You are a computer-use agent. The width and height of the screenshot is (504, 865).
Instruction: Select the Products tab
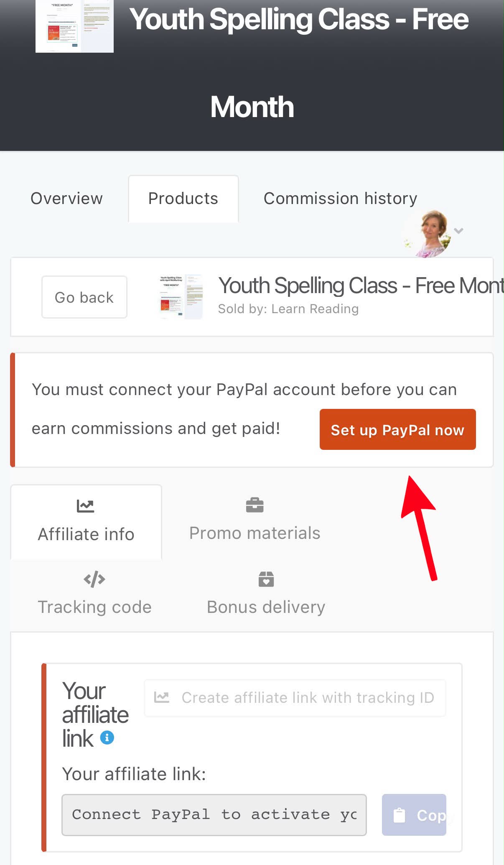[x=183, y=199]
